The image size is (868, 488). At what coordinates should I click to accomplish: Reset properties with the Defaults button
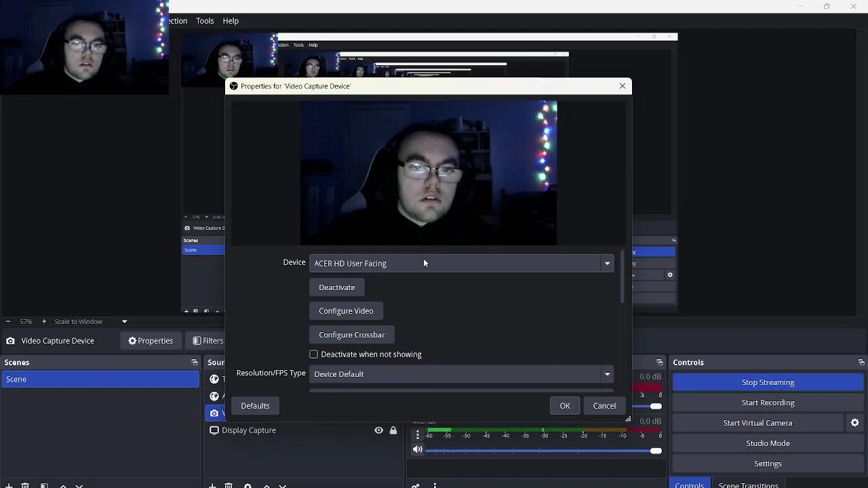coord(255,406)
